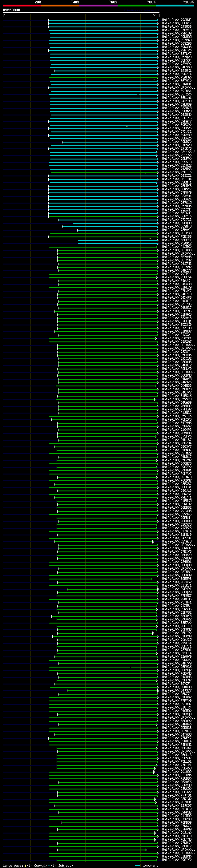197x868 pixels.
Task: Select hit label UniRef100_Q7WEY7
Action: tap(176, 737)
